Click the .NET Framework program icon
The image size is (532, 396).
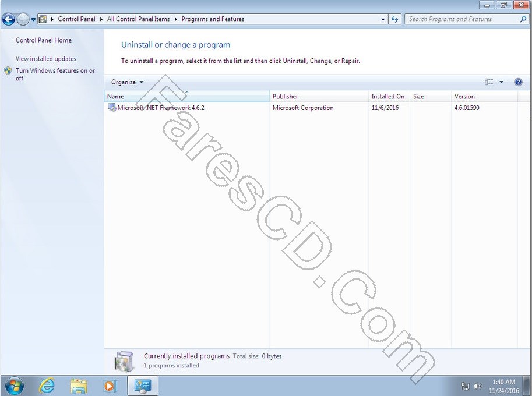[x=112, y=108]
